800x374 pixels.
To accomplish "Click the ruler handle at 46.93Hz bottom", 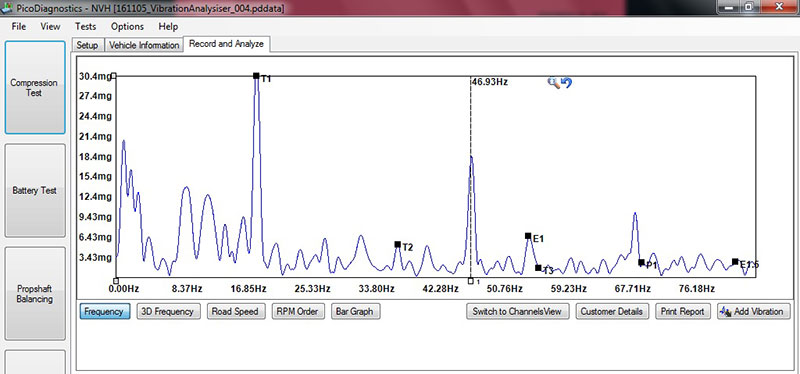I will (470, 281).
